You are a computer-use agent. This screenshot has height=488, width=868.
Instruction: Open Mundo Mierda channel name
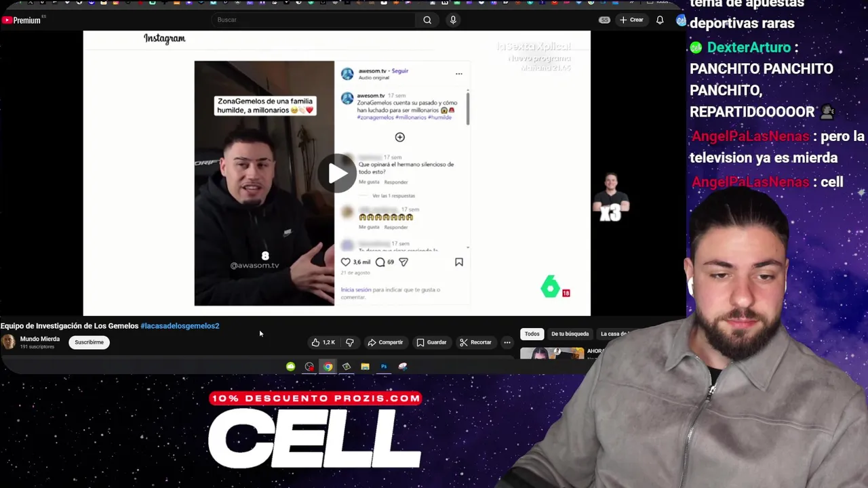click(40, 339)
